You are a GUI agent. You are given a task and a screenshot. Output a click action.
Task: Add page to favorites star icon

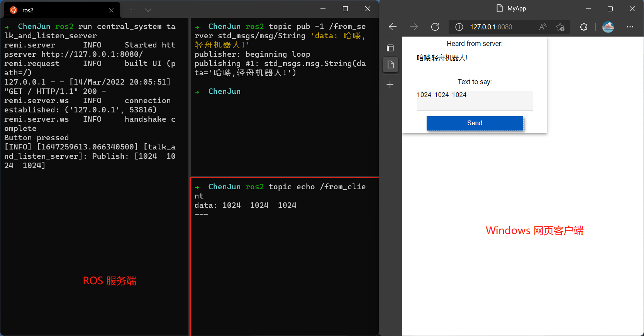coord(560,27)
